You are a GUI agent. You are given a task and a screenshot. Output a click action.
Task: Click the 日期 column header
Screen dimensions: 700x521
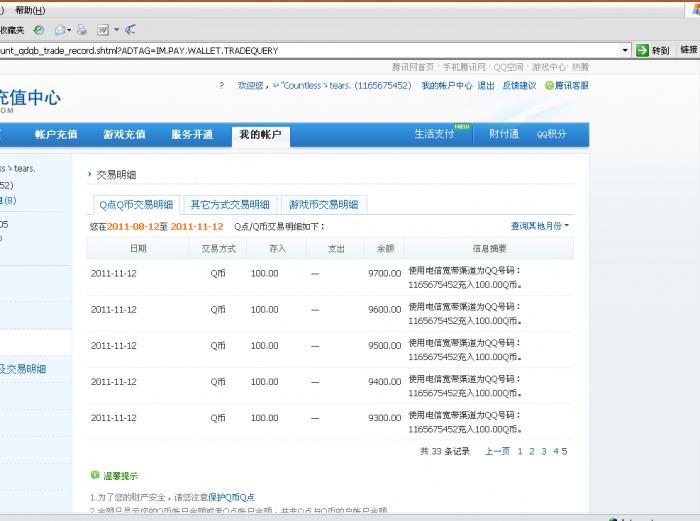coord(138,249)
